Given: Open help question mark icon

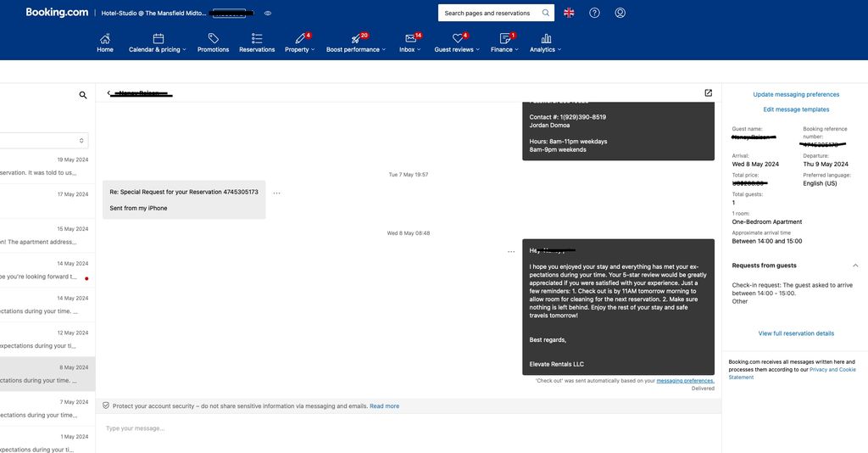Looking at the screenshot, I should click(x=594, y=13).
